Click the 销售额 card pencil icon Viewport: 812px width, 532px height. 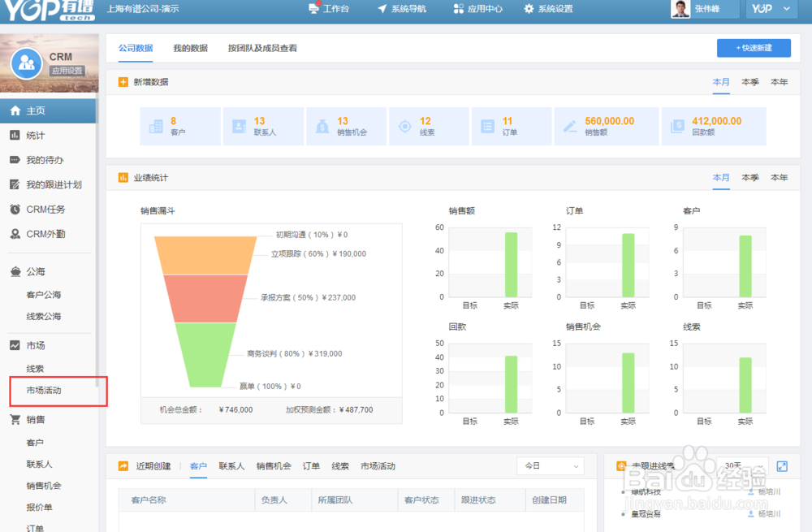(x=570, y=127)
